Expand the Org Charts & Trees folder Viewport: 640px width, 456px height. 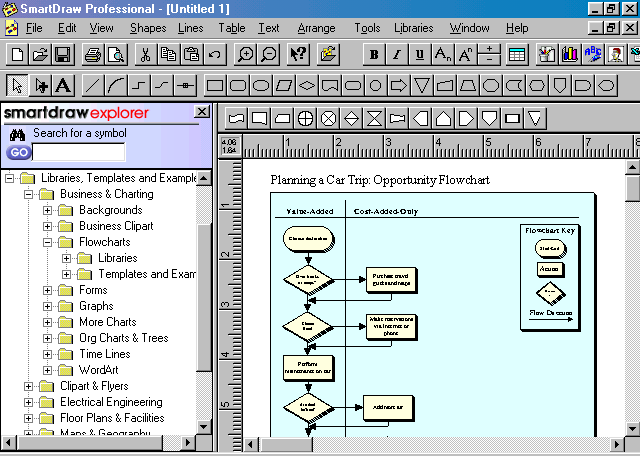pos(47,338)
